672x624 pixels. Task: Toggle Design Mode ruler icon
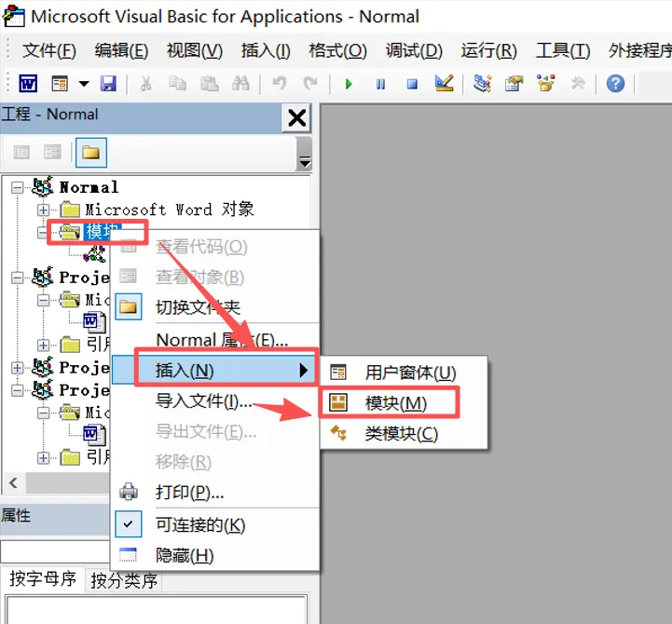pyautogui.click(x=444, y=83)
